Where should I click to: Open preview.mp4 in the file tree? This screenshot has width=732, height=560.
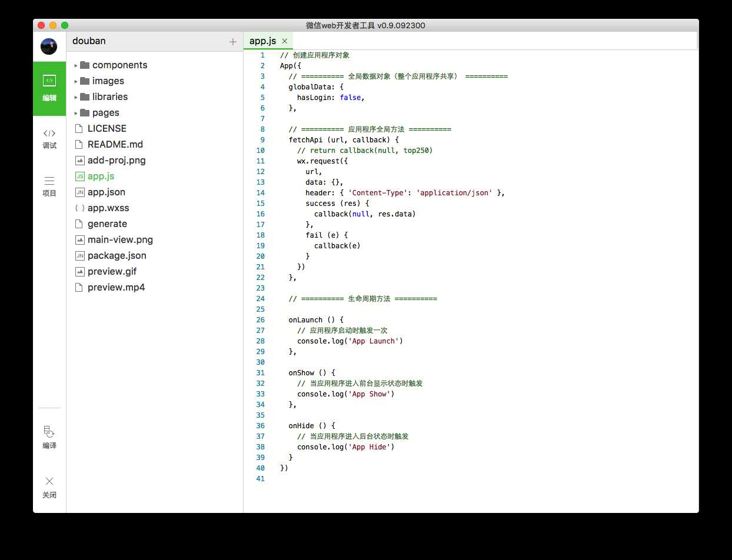point(116,287)
